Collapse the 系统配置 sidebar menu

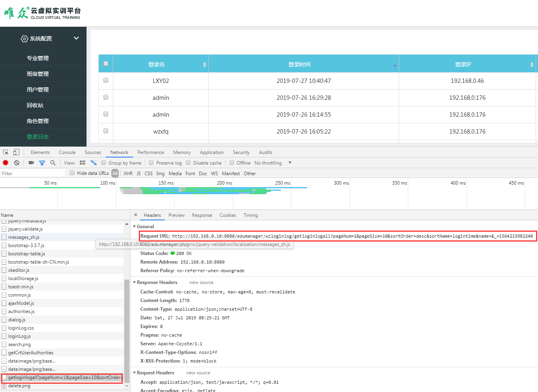(76, 38)
